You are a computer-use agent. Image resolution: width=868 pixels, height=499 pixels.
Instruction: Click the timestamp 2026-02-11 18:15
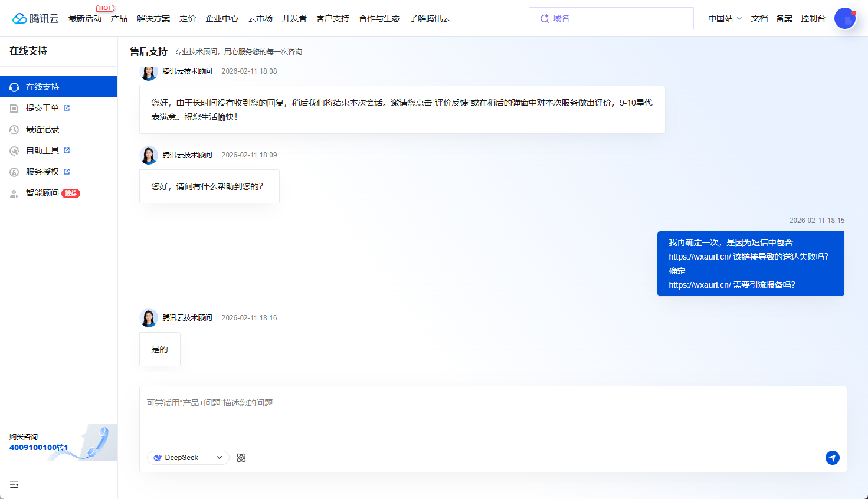point(817,221)
